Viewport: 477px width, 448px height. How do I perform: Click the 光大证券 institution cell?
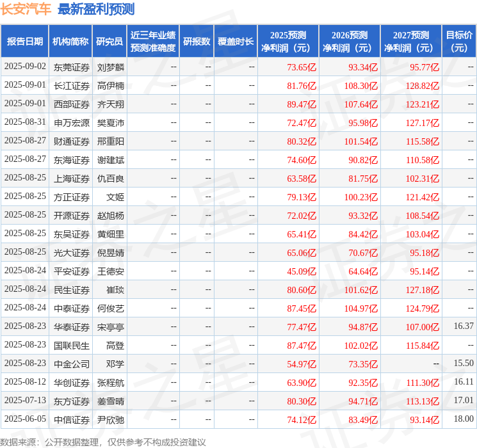72,253
